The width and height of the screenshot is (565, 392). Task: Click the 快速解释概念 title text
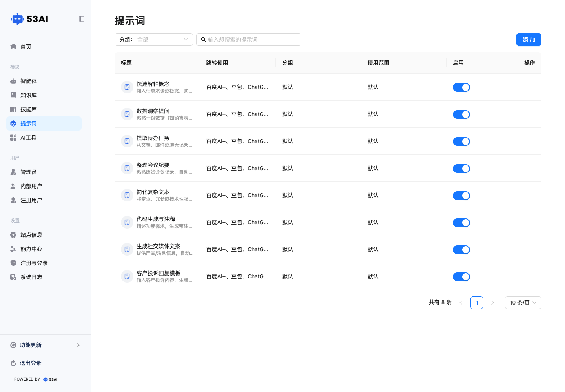pos(153,84)
